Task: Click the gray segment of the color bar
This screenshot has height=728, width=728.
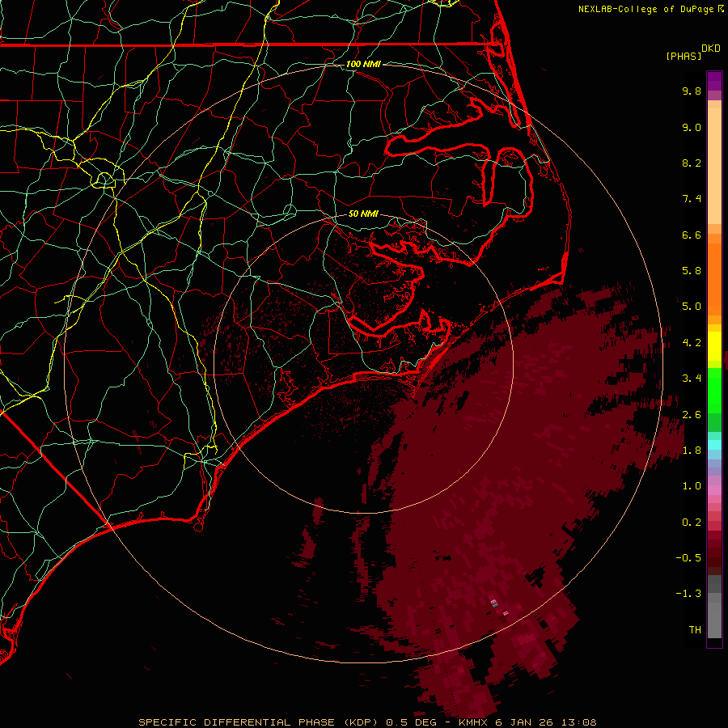Action: pos(714,606)
